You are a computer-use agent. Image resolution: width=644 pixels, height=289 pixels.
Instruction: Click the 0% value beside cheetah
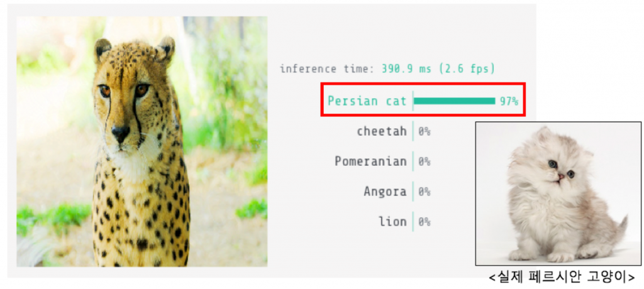[x=425, y=131]
